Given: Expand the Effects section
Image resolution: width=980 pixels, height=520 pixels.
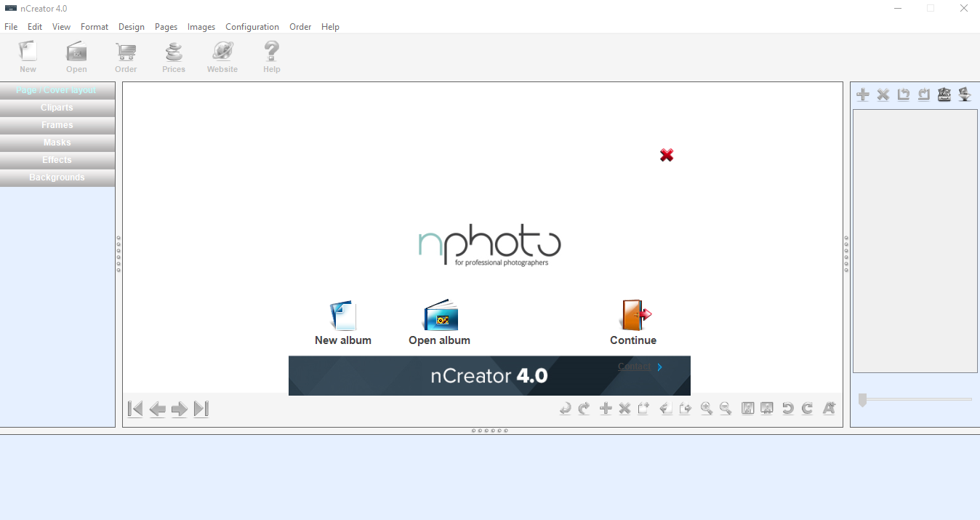Looking at the screenshot, I should (57, 160).
